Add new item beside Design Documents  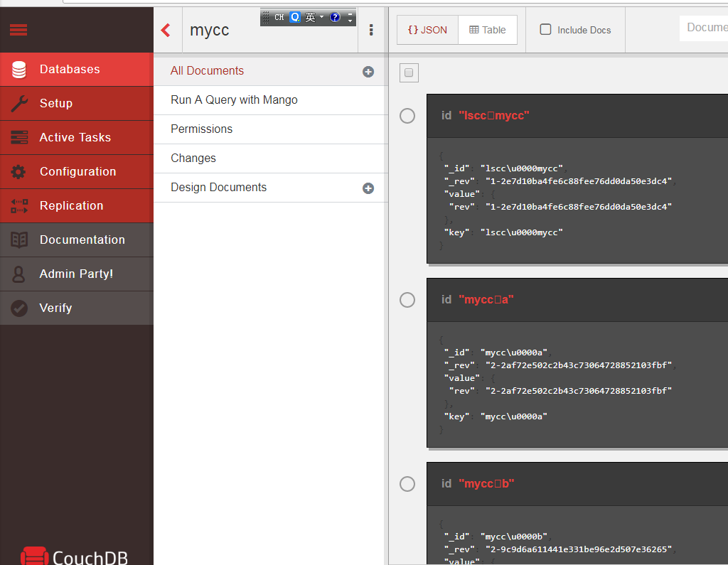[x=368, y=188]
